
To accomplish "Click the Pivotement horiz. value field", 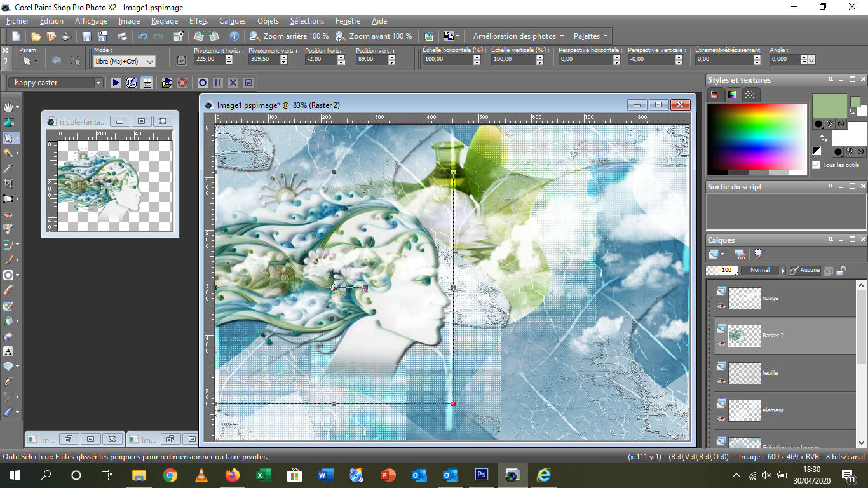I will (208, 59).
